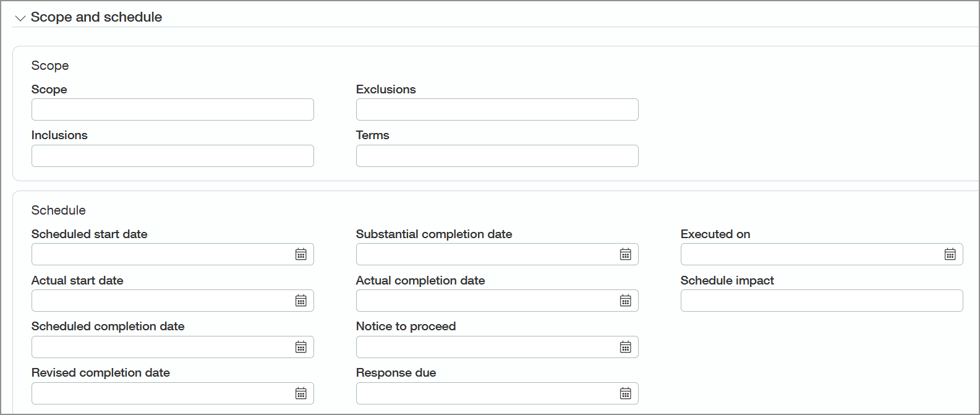Screen dimensions: 980x415
Task: Click the Scheduled start date input field
Action: pyautogui.click(x=155, y=254)
